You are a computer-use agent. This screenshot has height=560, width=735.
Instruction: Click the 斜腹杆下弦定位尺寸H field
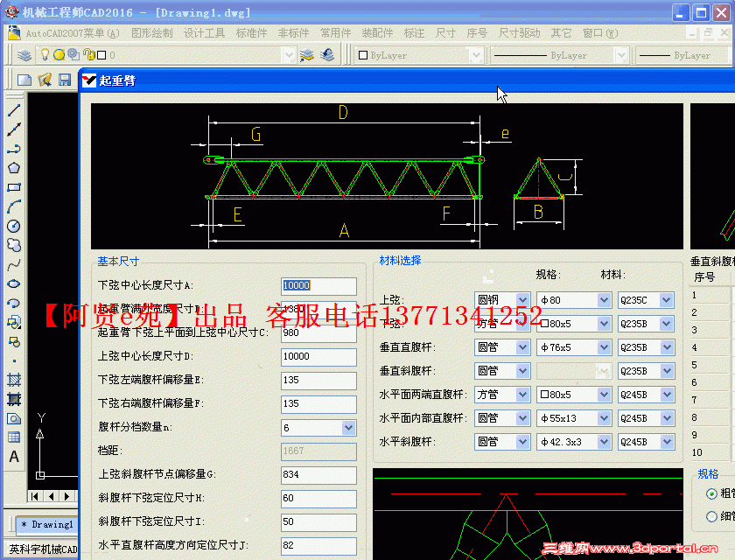tap(318, 498)
